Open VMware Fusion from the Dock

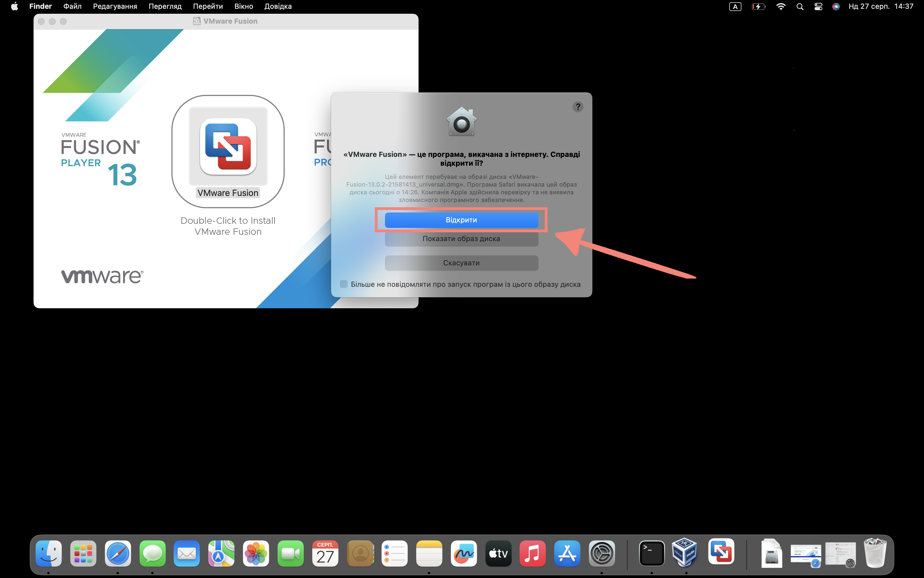coord(721,552)
